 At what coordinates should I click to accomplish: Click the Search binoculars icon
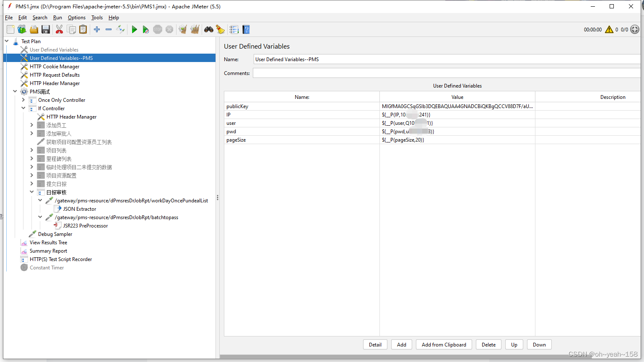point(208,29)
